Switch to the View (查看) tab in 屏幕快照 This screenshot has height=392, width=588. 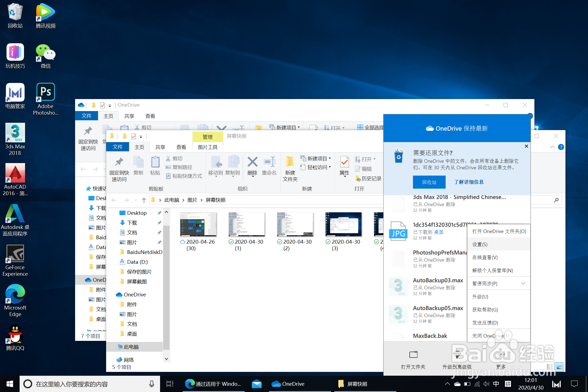(x=181, y=147)
